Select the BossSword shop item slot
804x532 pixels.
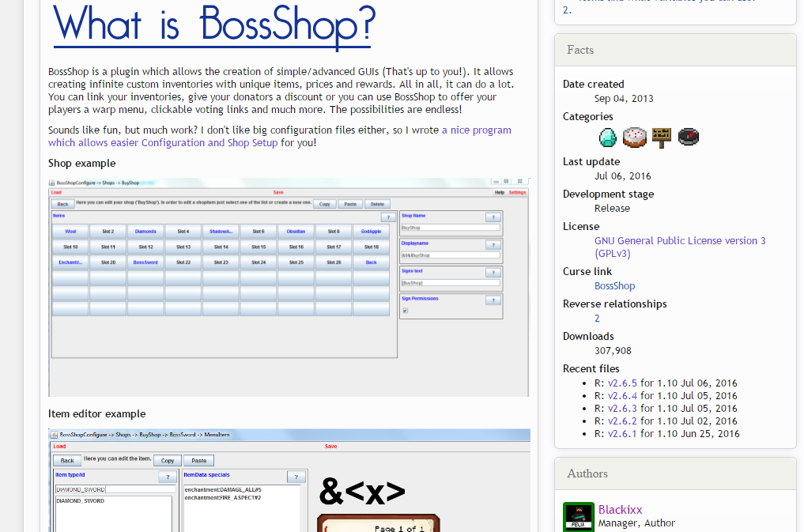click(145, 262)
